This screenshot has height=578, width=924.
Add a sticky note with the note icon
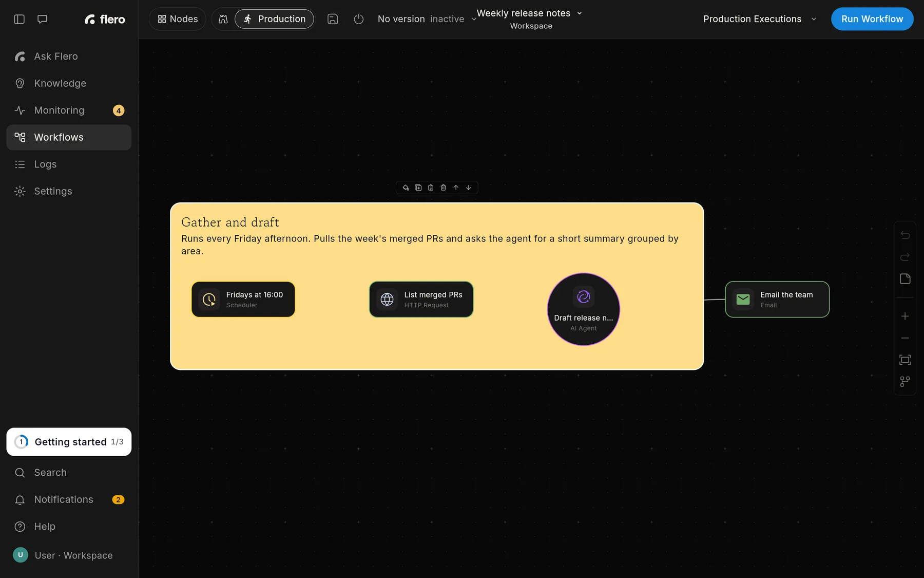pyautogui.click(x=905, y=279)
